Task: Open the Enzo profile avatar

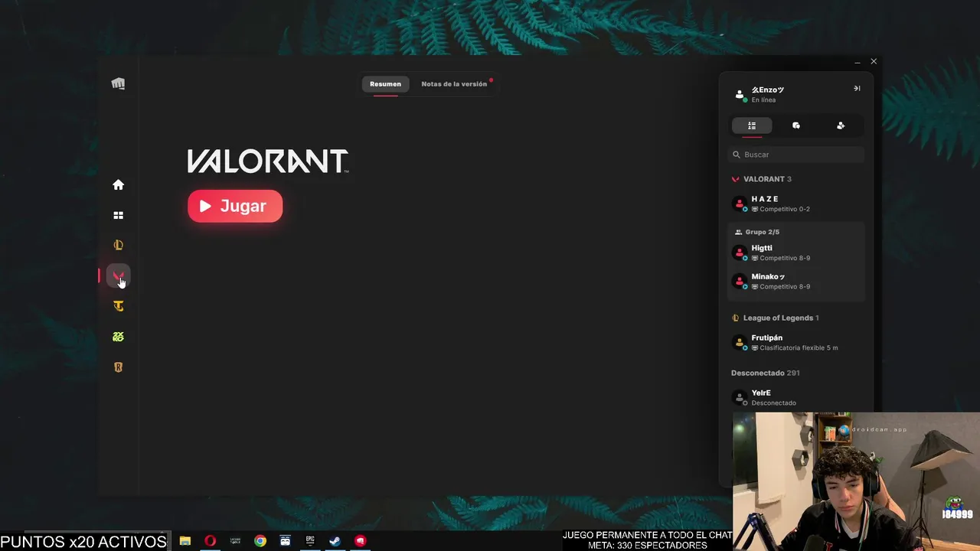Action: pos(740,94)
